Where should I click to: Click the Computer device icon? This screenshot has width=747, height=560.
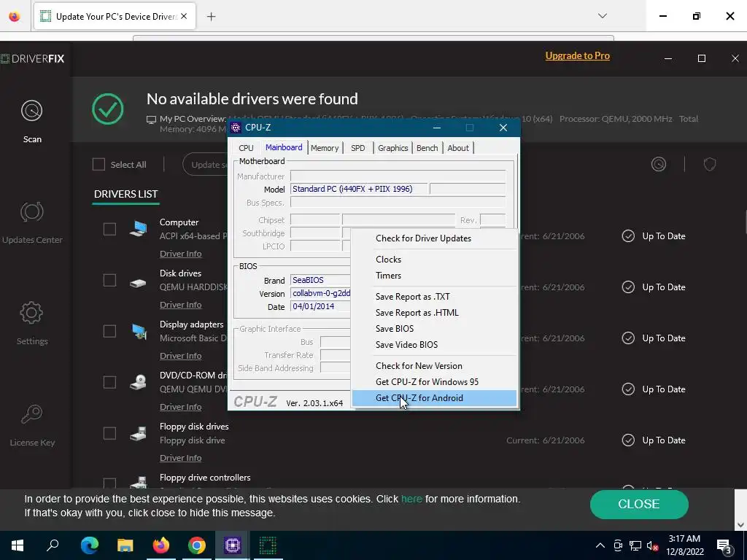coord(138,229)
